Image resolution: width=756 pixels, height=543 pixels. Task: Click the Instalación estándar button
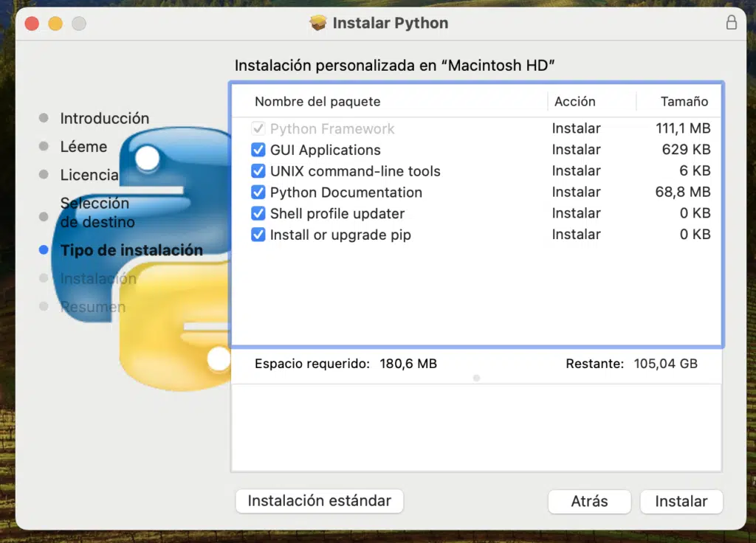point(319,501)
